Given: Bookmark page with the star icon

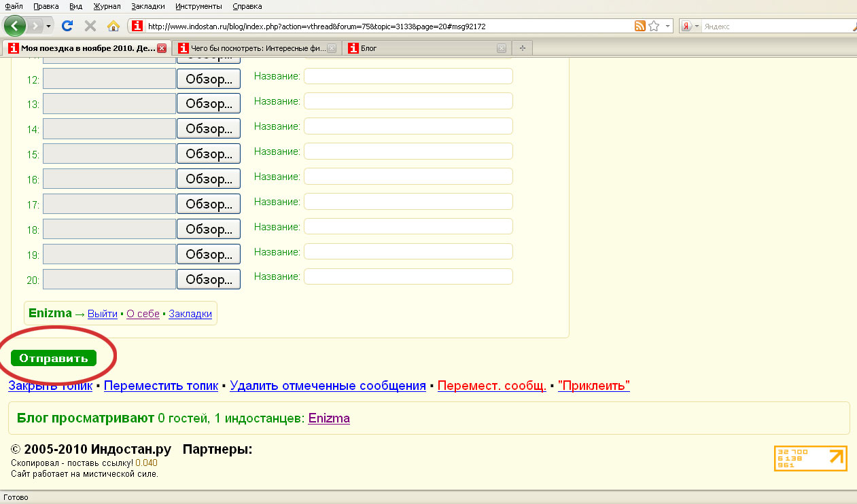Looking at the screenshot, I should pyautogui.click(x=654, y=26).
